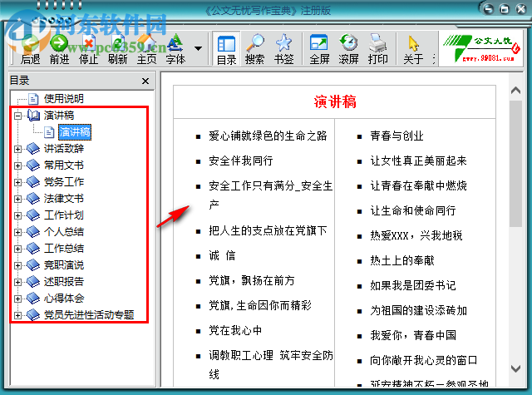532x395 pixels.
Task: Open the 如果我是团委书记 link
Action: [x=413, y=286]
